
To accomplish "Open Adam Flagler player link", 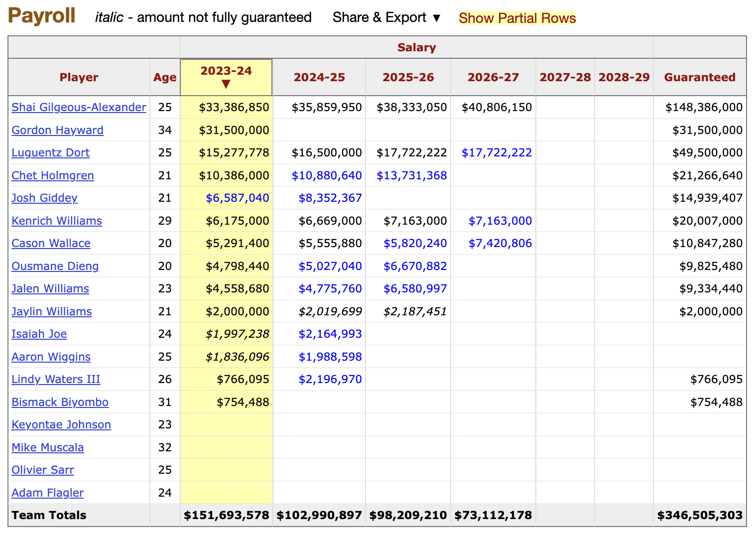I will tap(47, 493).
